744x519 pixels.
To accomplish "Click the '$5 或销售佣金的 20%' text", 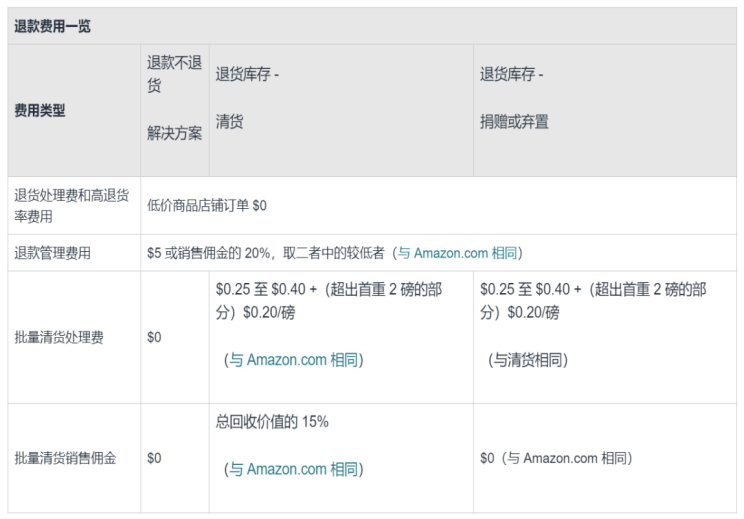I will (x=208, y=253).
